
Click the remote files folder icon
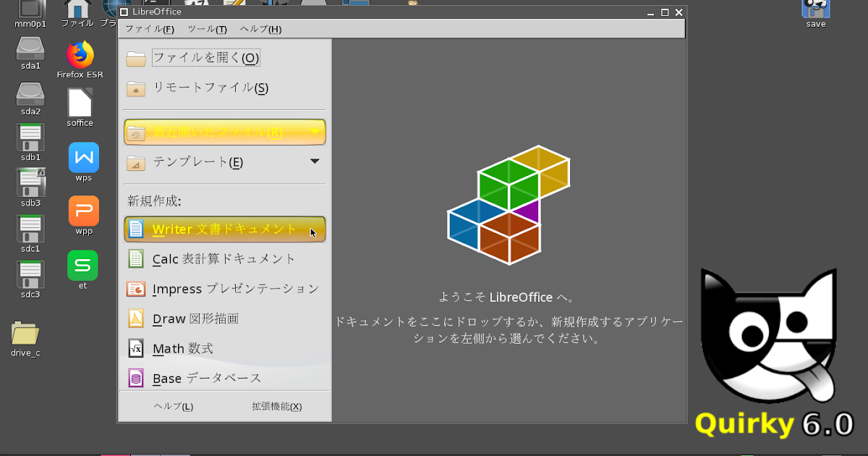136,89
